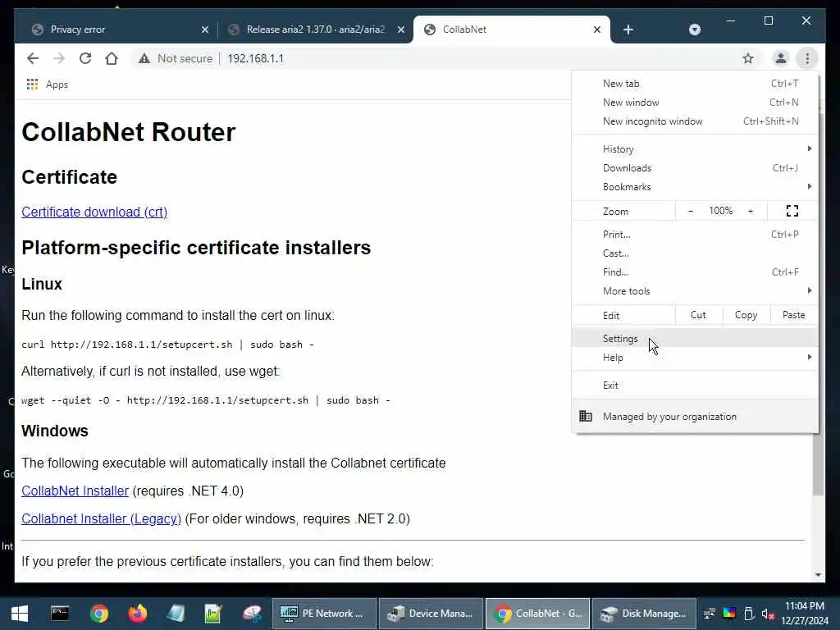The height and width of the screenshot is (630, 840).
Task: Switch to Disk Management taskbar window
Action: point(644,614)
